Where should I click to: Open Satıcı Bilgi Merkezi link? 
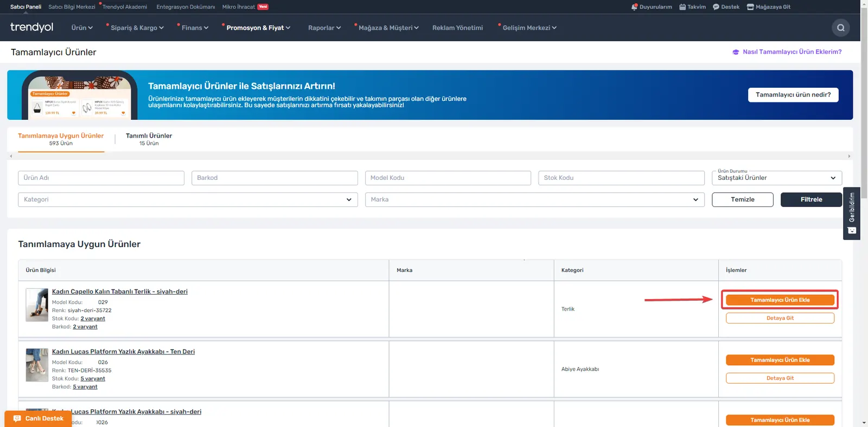(72, 7)
